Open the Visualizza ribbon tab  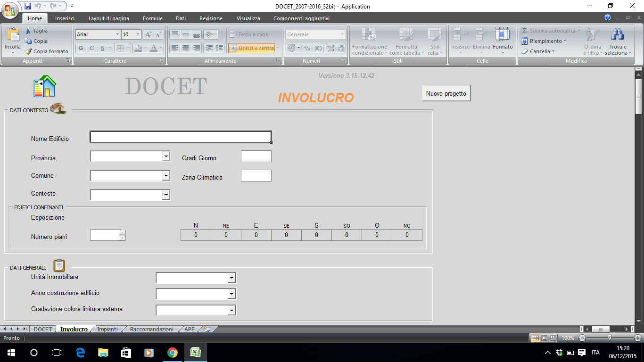tap(248, 18)
